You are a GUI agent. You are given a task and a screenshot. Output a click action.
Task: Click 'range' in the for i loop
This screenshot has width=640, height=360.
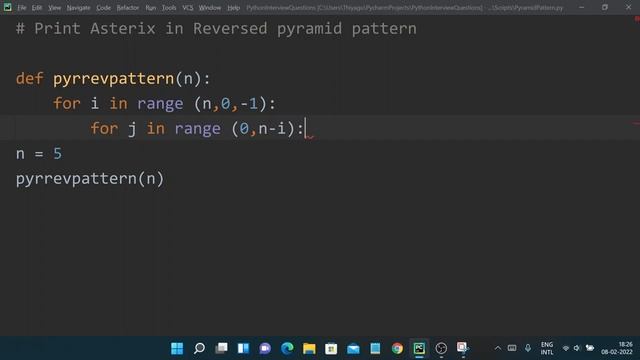tap(160, 104)
